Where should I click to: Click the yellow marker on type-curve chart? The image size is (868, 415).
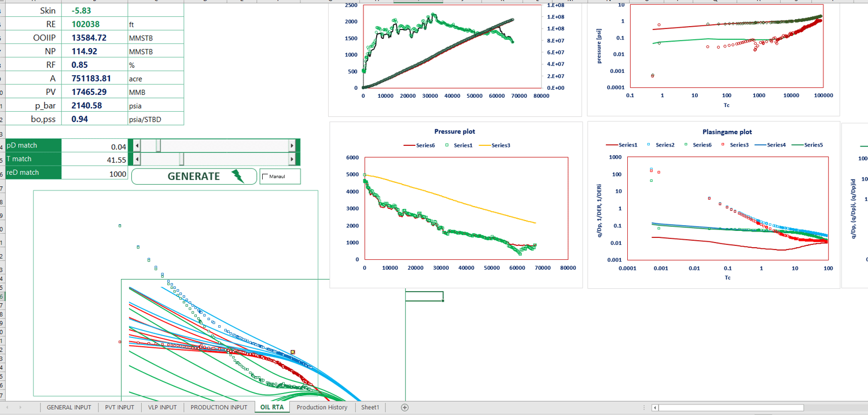click(293, 352)
